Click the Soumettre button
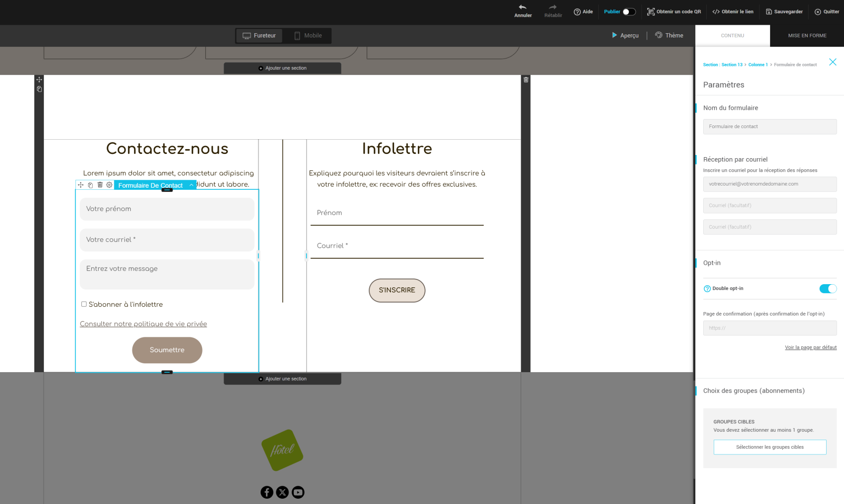 [x=167, y=350]
